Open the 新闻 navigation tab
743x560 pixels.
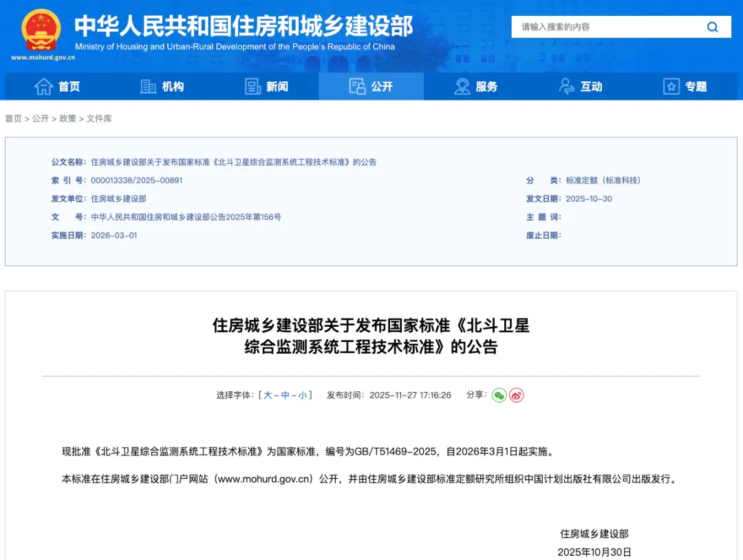267,87
